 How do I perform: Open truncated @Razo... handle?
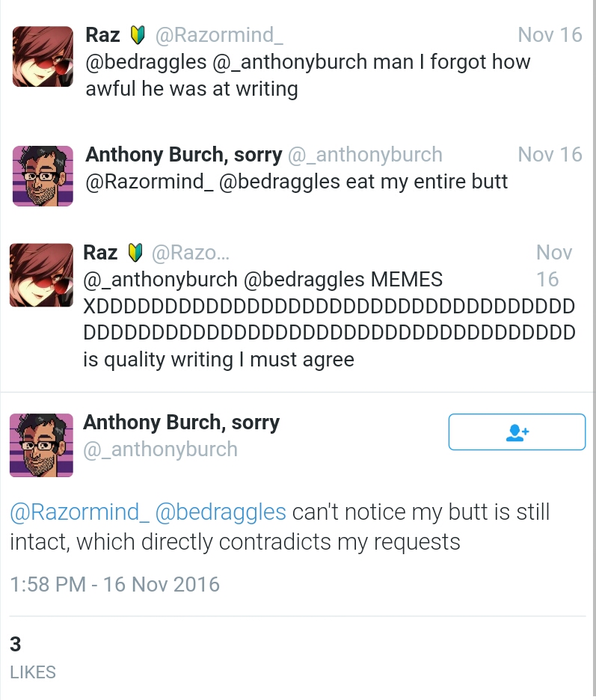[x=191, y=253]
